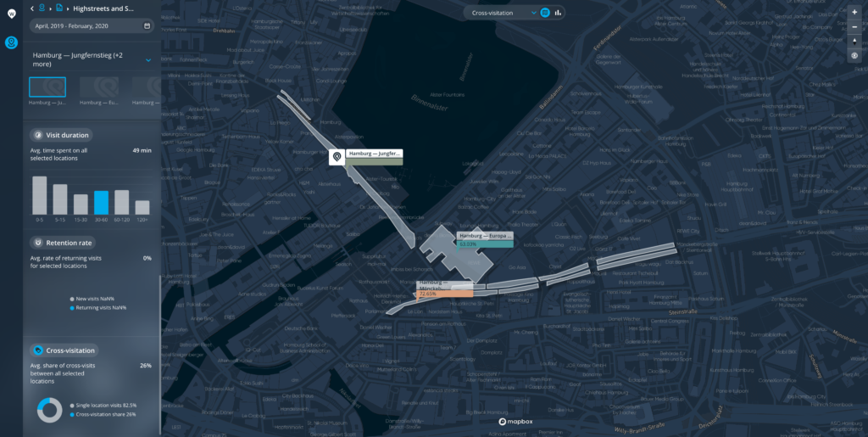Toggle the eye view map control
The image size is (868, 437).
click(854, 55)
